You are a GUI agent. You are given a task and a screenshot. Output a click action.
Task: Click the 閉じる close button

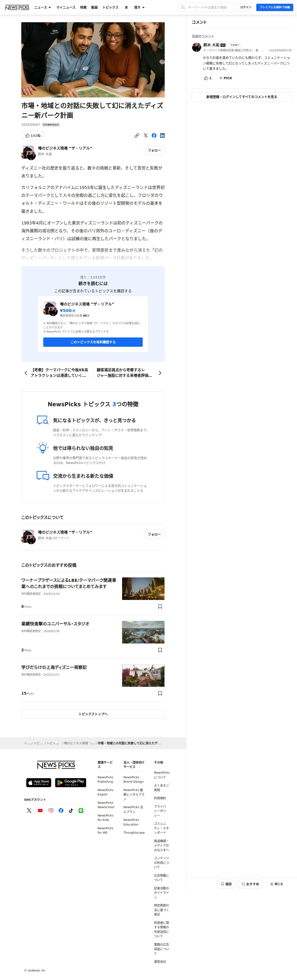[x=276, y=884]
